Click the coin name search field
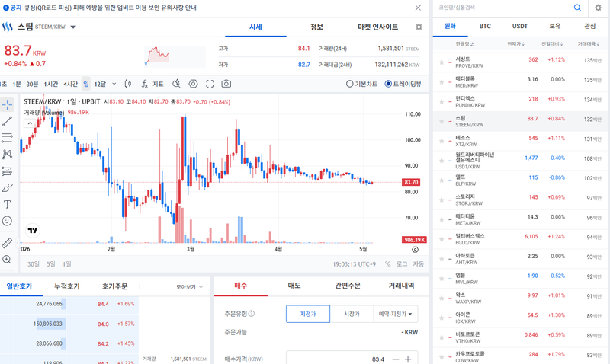The height and width of the screenshot is (364, 610). (x=504, y=8)
